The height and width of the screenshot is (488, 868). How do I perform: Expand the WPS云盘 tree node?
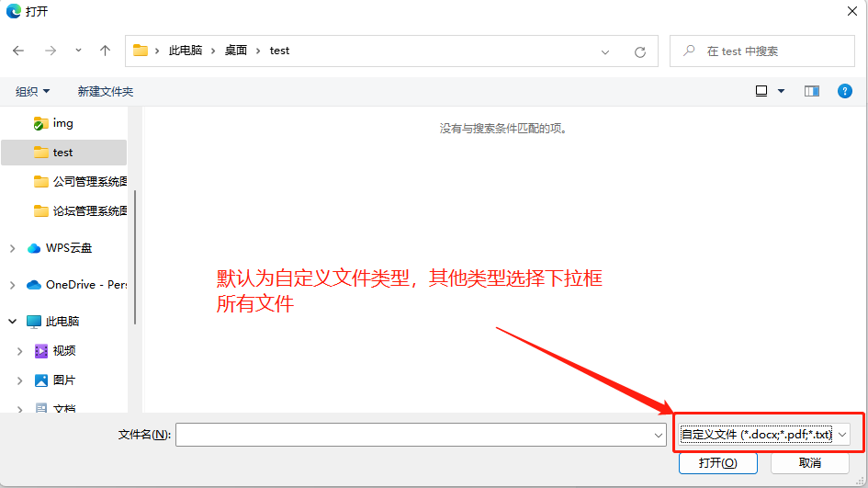tap(12, 248)
